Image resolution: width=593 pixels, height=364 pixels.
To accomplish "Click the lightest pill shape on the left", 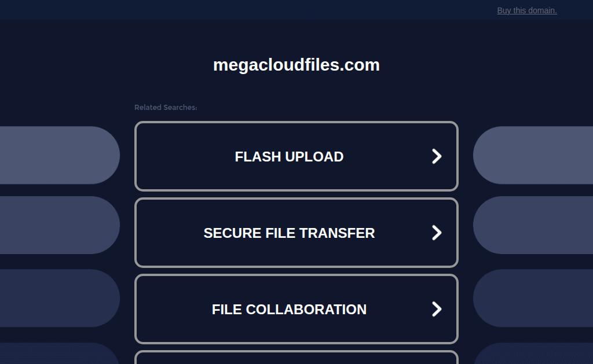I will click(60, 155).
